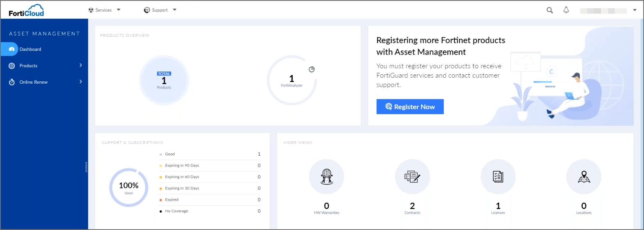Click the pie chart icon near FortiAnalyzer
Viewport: 644px width, 230px height.
point(311,70)
